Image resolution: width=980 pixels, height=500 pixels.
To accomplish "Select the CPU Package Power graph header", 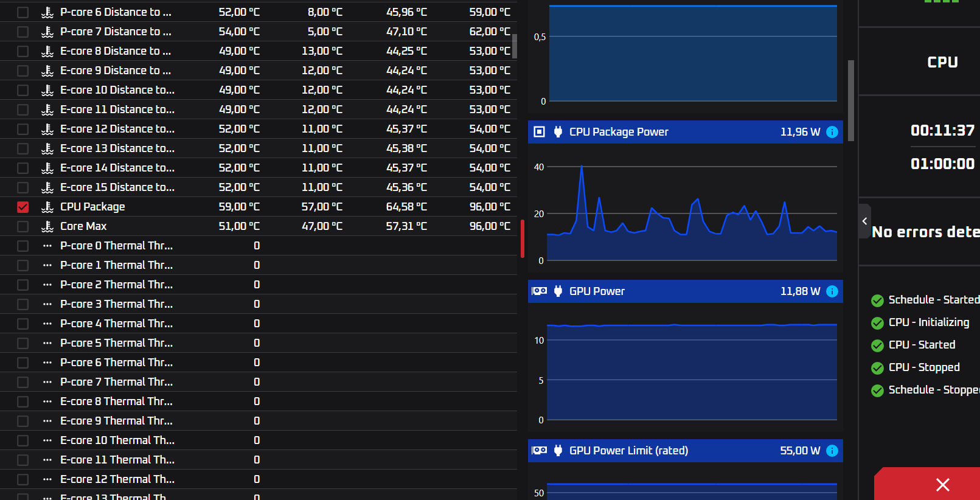I will click(x=686, y=132).
